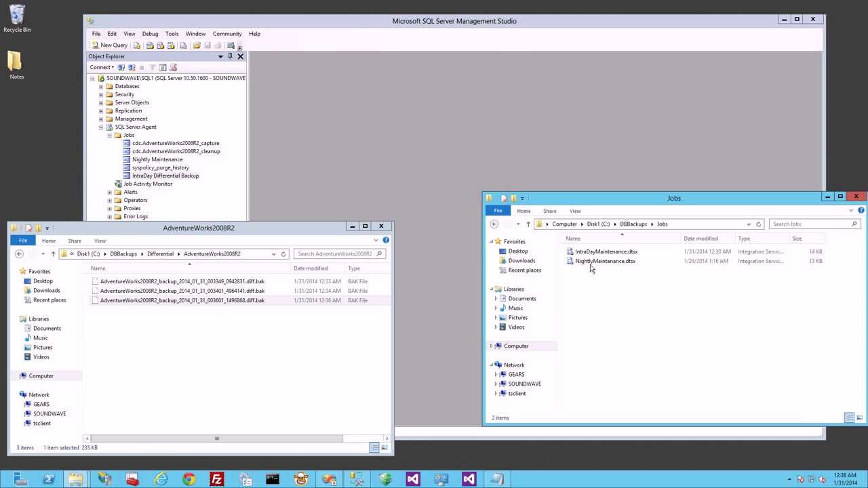This screenshot has width=868, height=488.
Task: Select the IntraDay Differential Backup job
Action: (165, 176)
